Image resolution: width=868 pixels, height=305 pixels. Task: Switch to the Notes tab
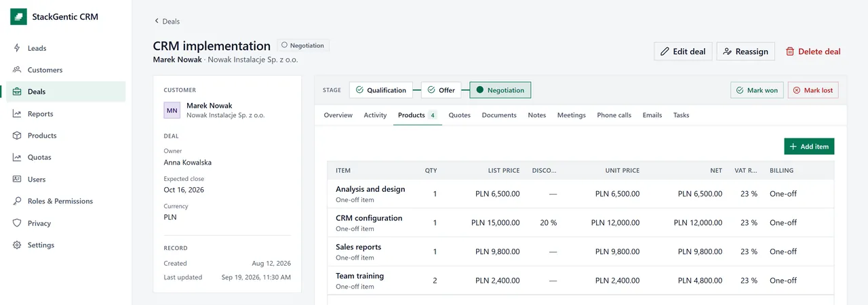point(537,115)
